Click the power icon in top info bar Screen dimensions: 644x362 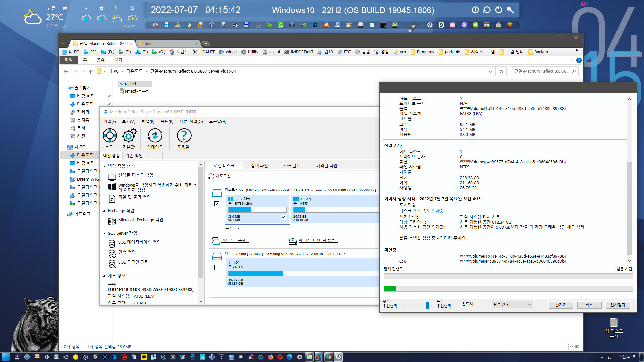pyautogui.click(x=499, y=10)
